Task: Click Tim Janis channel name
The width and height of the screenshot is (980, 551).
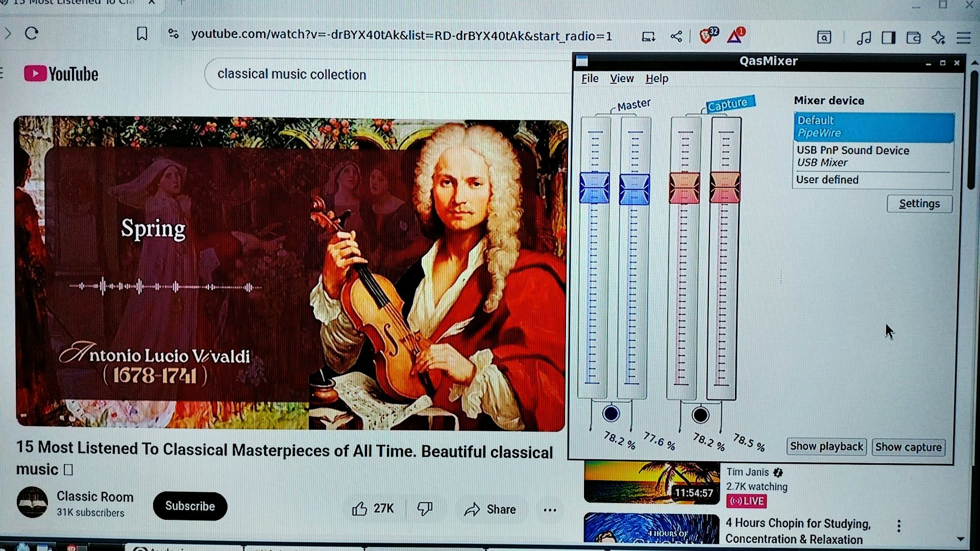Action: coord(747,472)
